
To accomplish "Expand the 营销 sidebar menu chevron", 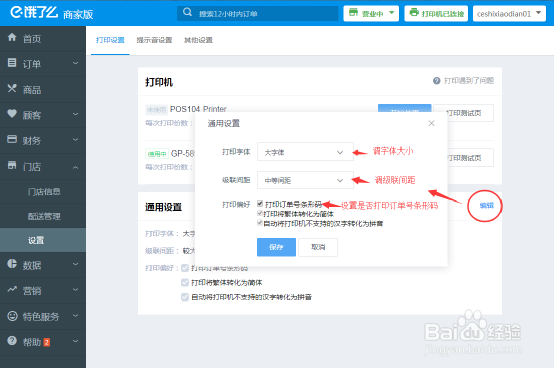I will pos(75,289).
